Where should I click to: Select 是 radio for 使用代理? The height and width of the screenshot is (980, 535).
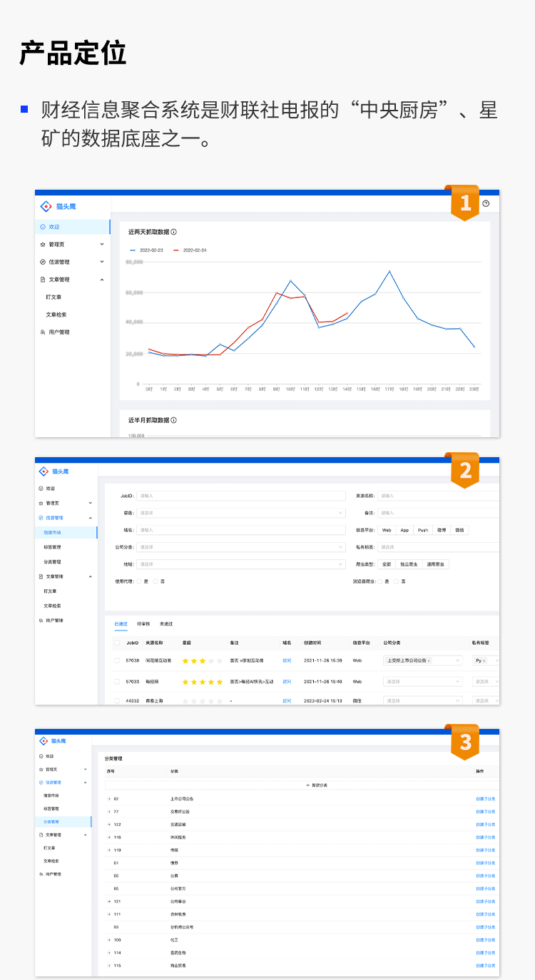pyautogui.click(x=138, y=581)
